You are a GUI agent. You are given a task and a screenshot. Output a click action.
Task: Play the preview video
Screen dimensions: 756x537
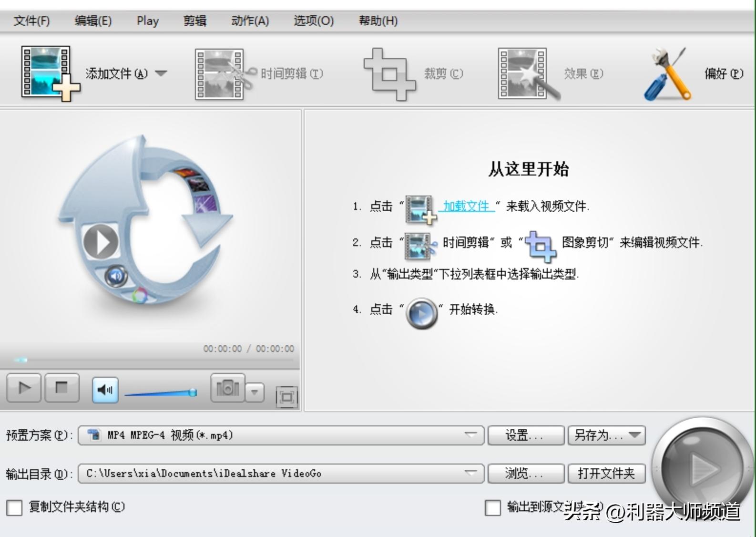click(24, 388)
